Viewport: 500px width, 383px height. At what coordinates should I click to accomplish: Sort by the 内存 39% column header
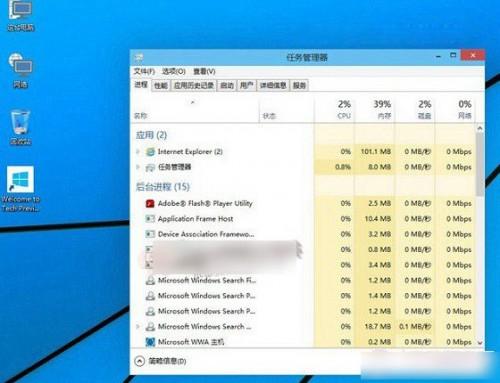[375, 110]
